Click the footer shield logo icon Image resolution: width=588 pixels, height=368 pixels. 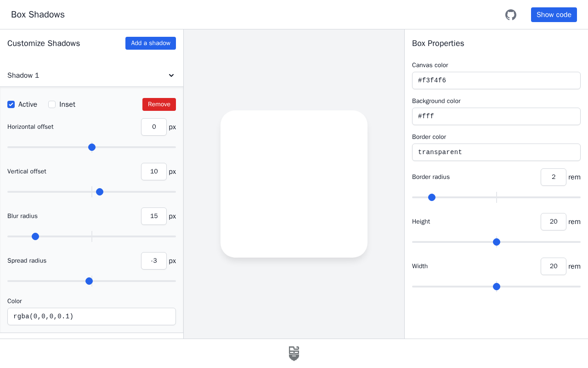point(294,353)
